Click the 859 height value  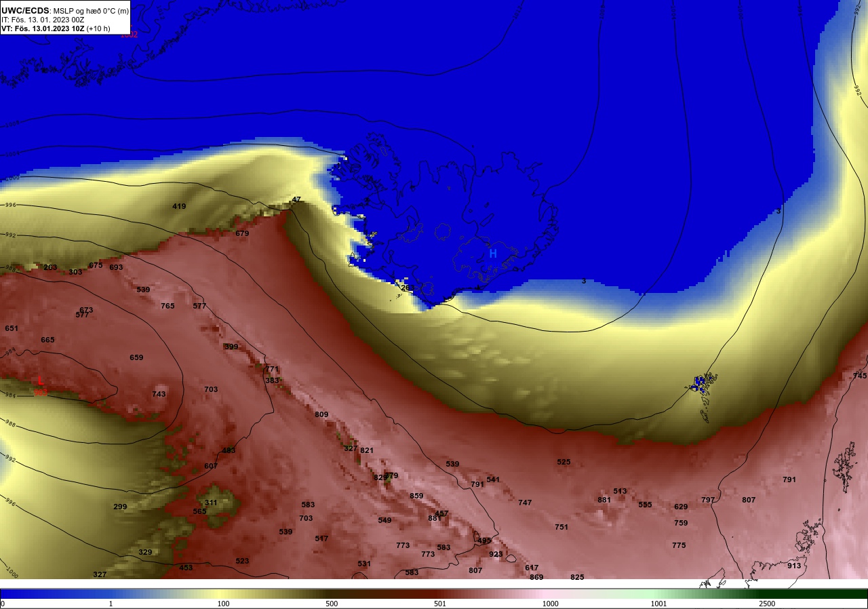(x=416, y=496)
